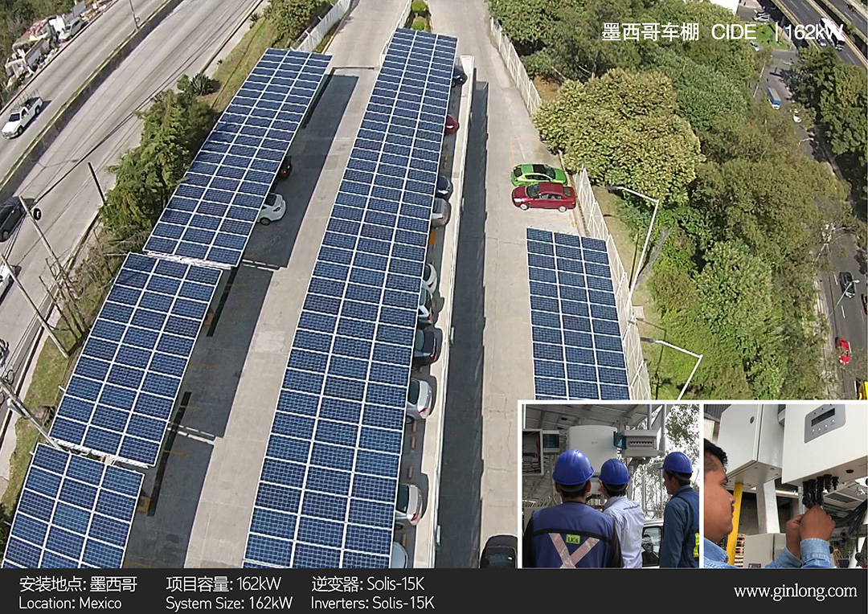Click the white pickup truck on the highway
Image resolution: width=868 pixels, height=614 pixels.
pos(22,117)
